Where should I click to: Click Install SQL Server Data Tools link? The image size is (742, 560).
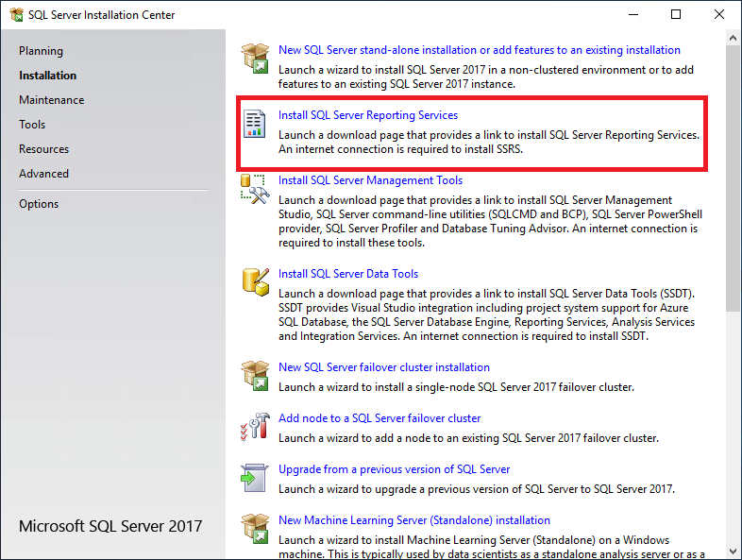coord(348,274)
